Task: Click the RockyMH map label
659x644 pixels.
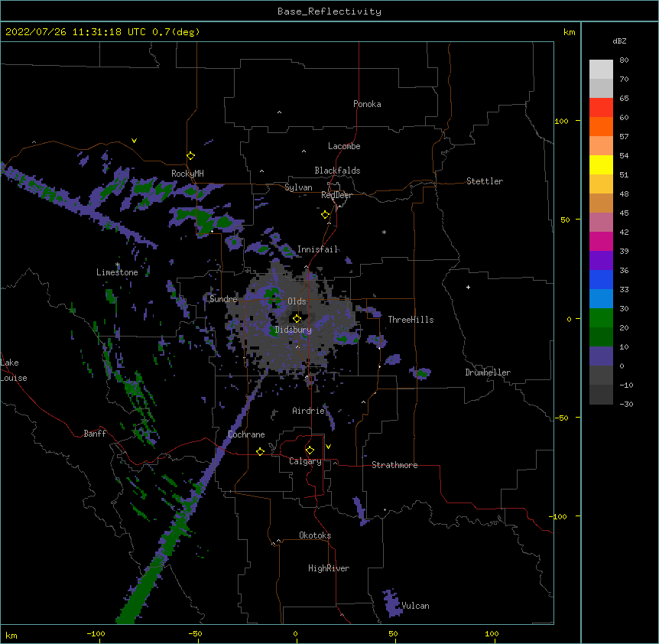Action: click(187, 174)
